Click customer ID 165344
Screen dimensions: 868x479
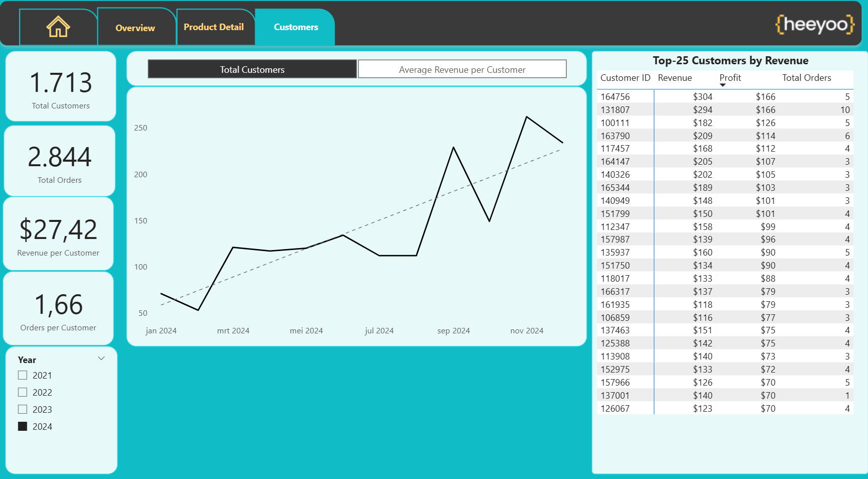click(x=615, y=187)
